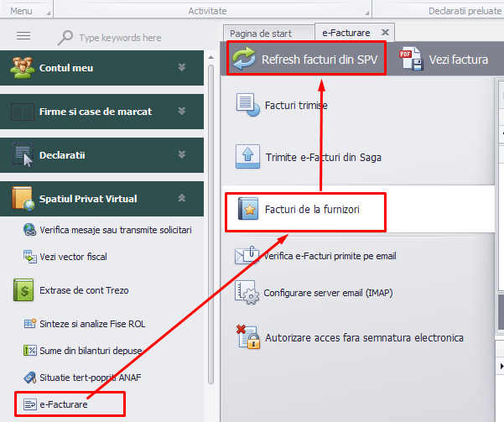
Task: Click the e-Facturare sidebar icon
Action: coord(30,404)
